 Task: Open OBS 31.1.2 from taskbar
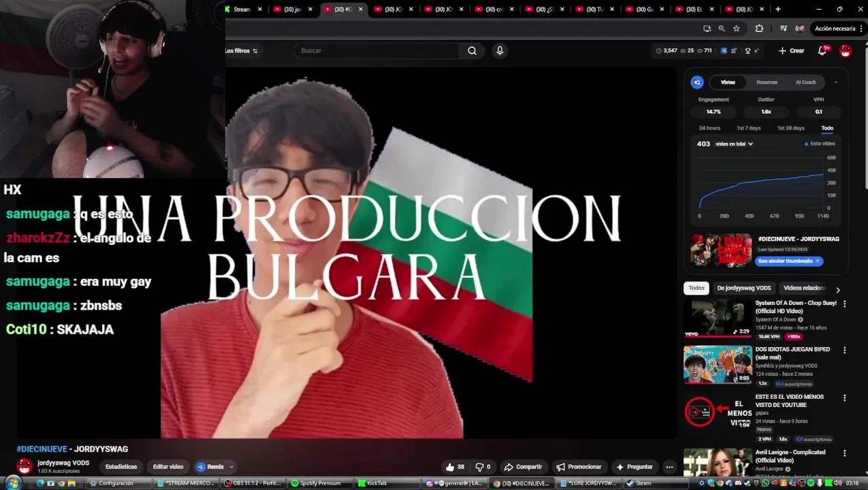[254, 483]
